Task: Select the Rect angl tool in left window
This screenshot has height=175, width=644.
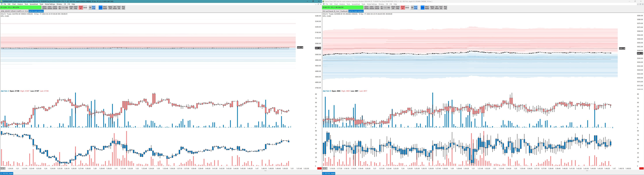Action: coord(93,8)
